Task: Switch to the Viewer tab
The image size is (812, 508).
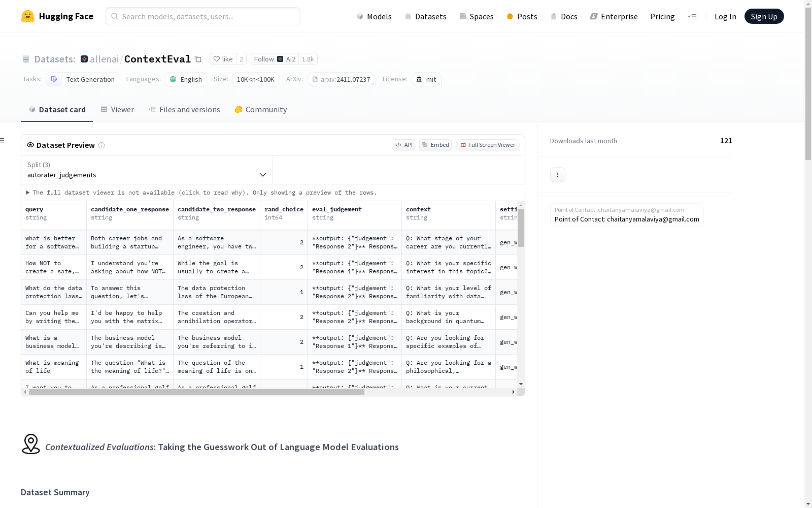Action: (117, 110)
